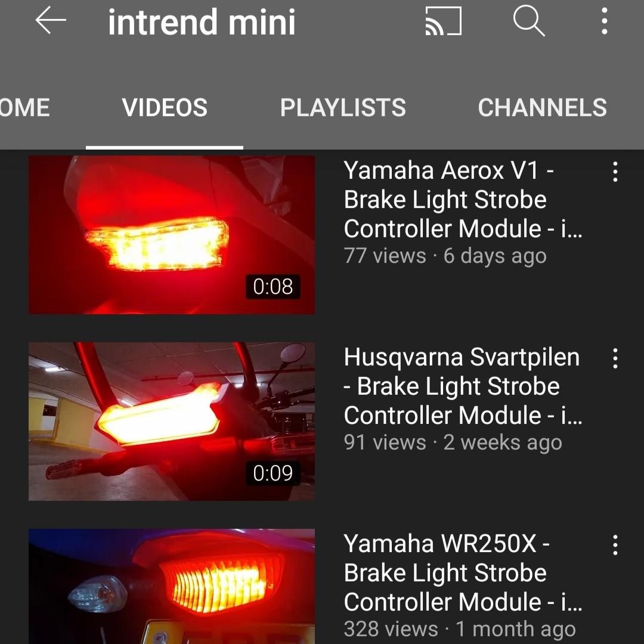Tap the 0:09 duration badge
This screenshot has width=644, height=644.
[x=273, y=473]
